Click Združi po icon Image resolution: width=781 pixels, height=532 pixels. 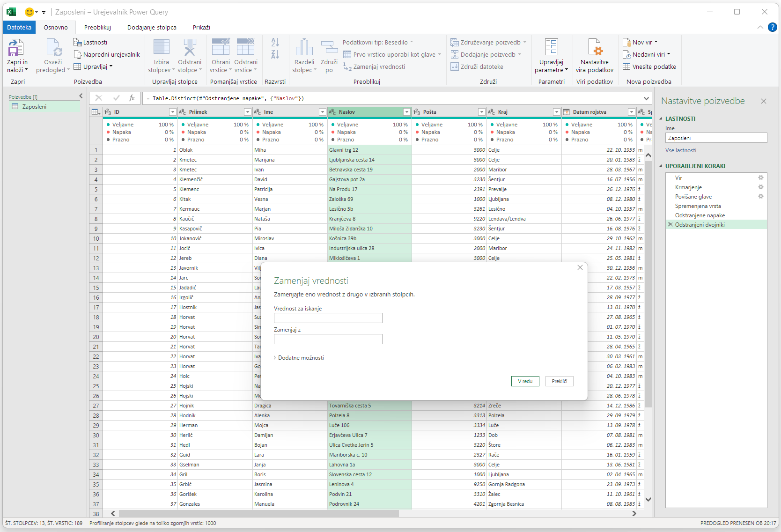[329, 47]
